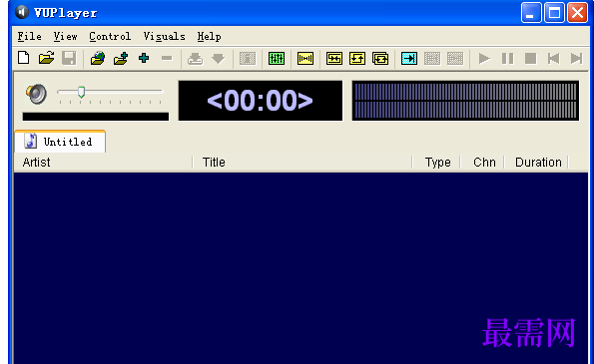This screenshot has width=594, height=364.
Task: Open a playlist using the open folder icon
Action: click(x=46, y=58)
